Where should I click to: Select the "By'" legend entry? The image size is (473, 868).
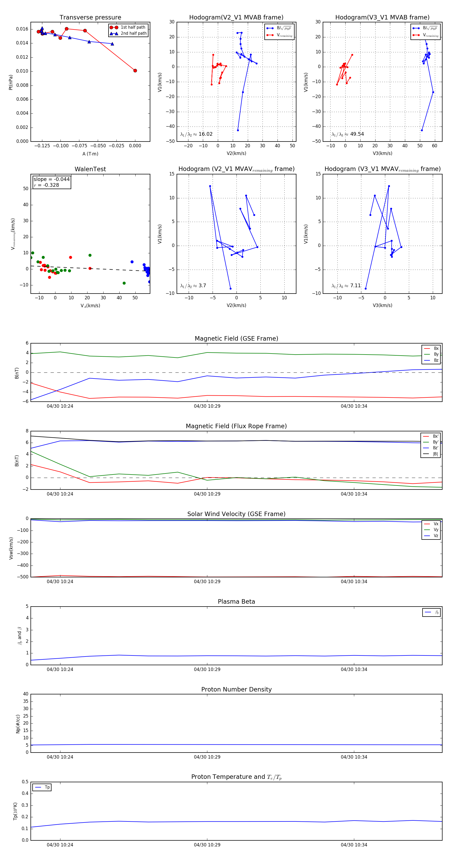coord(431,442)
